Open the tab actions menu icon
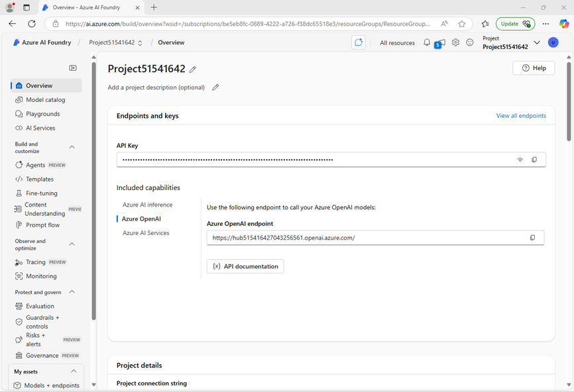Image resolution: width=574 pixels, height=392 pixels. [x=27, y=7]
